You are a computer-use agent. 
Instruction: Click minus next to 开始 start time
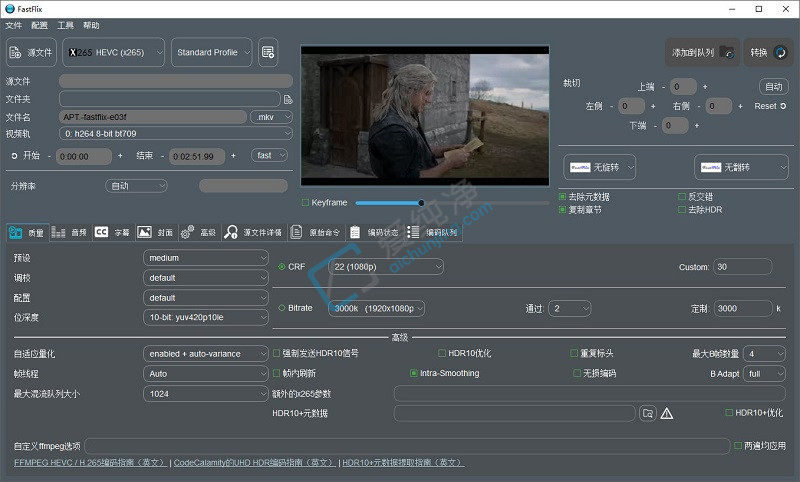pyautogui.click(x=49, y=156)
